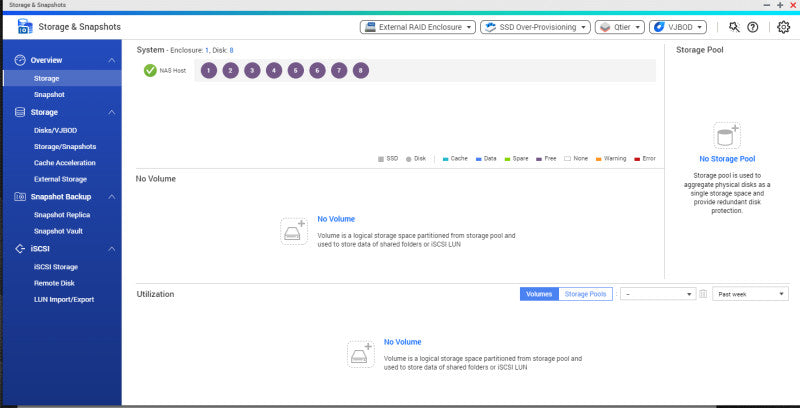Click the Warning legend label
Screen dimensions: 800x408
tap(615, 159)
